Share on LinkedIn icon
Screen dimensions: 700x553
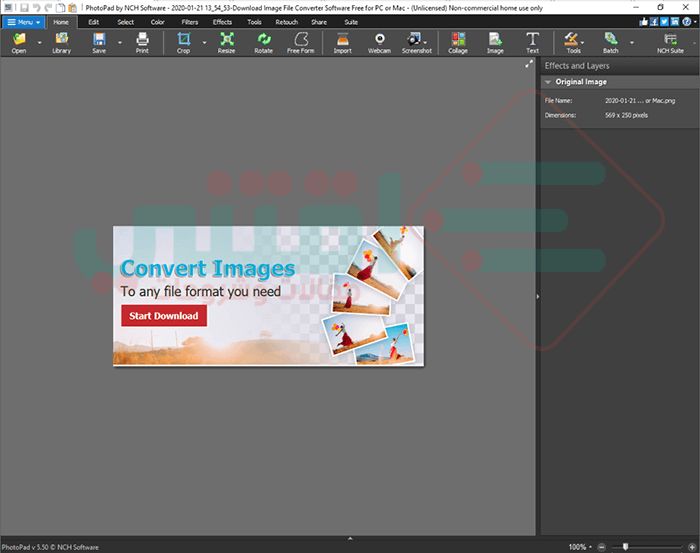click(x=675, y=22)
